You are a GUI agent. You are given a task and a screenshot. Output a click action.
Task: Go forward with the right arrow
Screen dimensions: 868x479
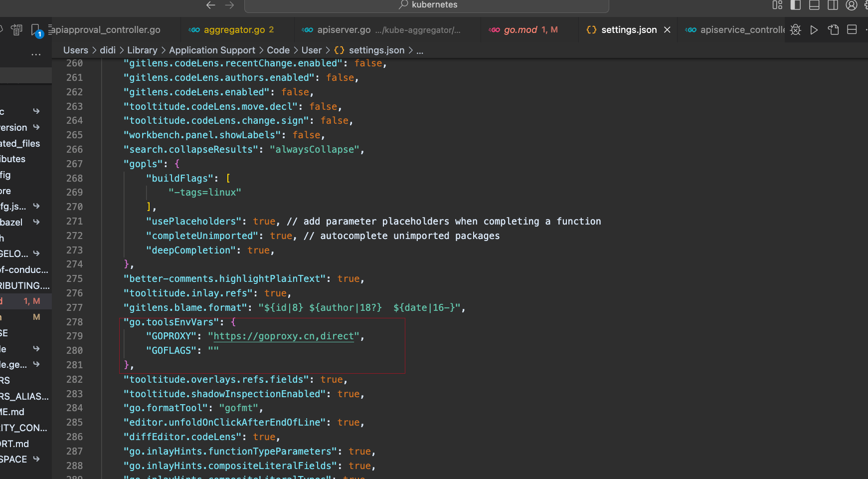pos(229,5)
